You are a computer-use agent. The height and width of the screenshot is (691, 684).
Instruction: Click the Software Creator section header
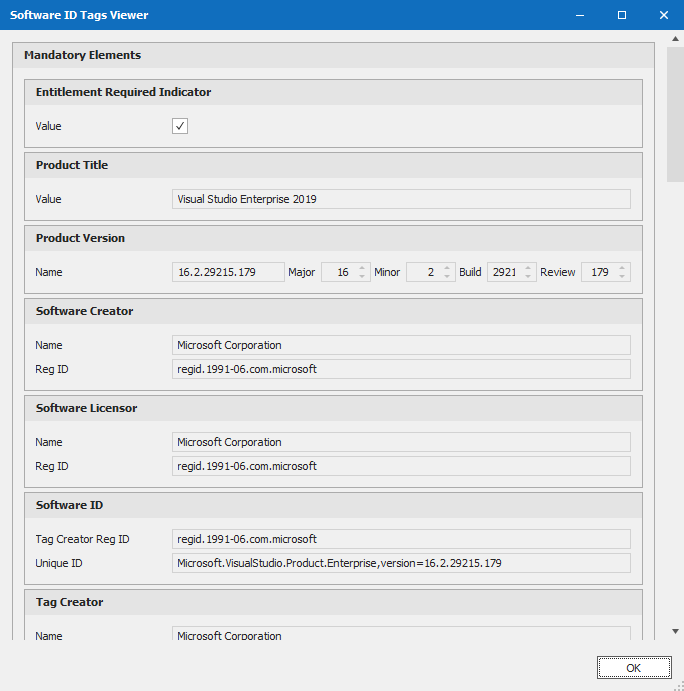(333, 311)
